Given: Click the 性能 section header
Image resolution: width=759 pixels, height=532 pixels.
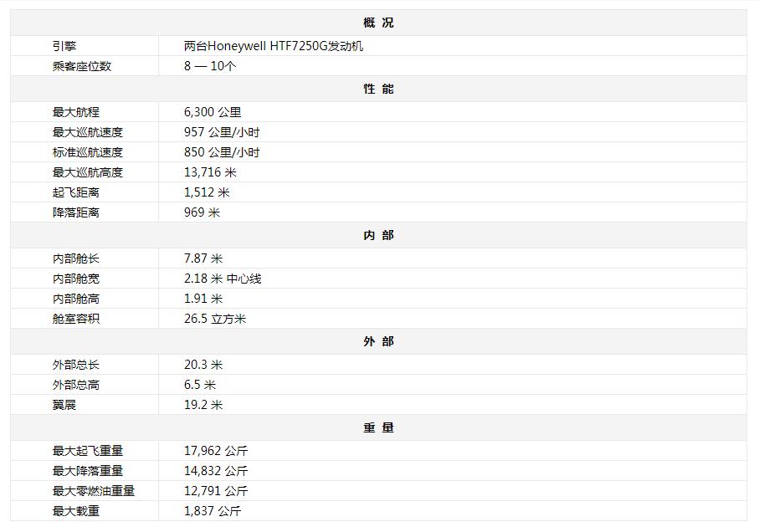Looking at the screenshot, I should pos(378,89).
